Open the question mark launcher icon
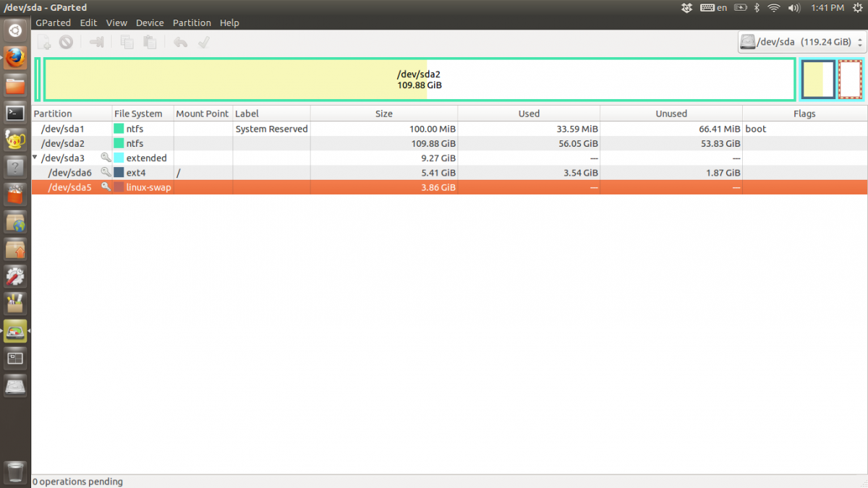The height and width of the screenshot is (488, 868). [15, 168]
